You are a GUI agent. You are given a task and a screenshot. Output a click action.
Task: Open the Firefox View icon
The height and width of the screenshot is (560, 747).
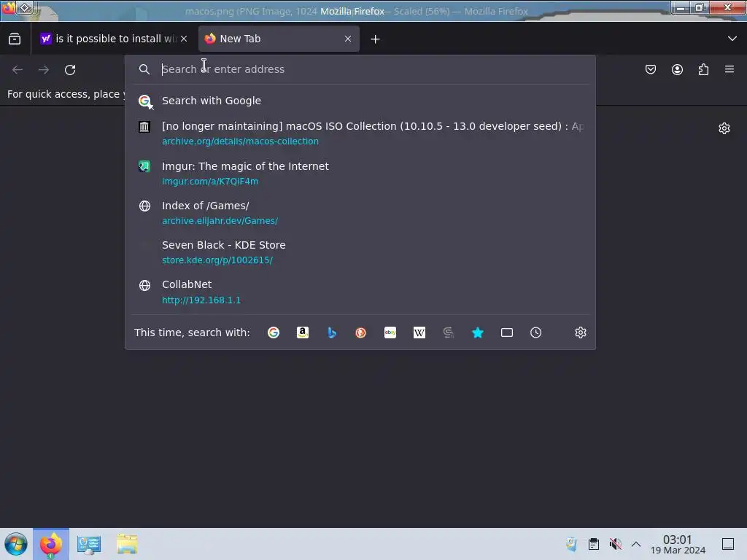point(15,39)
